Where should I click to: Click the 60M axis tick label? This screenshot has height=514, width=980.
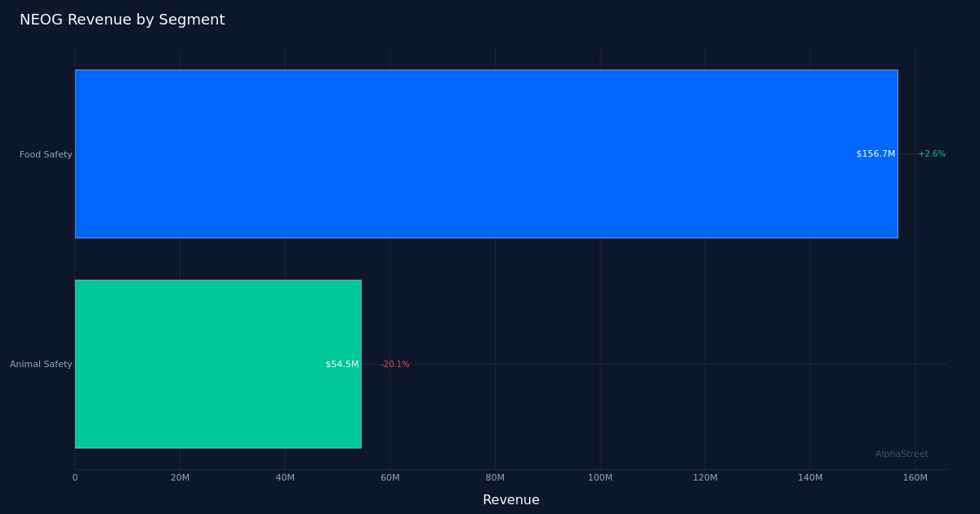(x=390, y=477)
